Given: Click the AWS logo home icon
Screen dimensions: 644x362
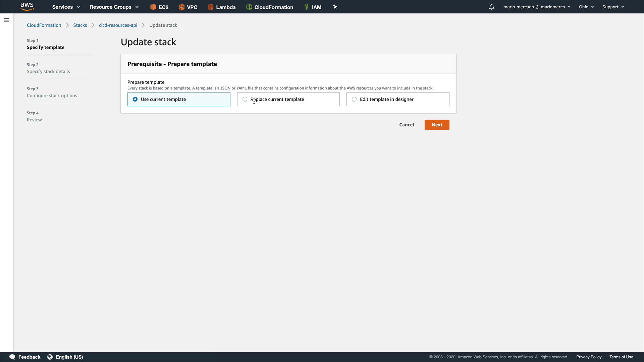Looking at the screenshot, I should click(x=27, y=7).
